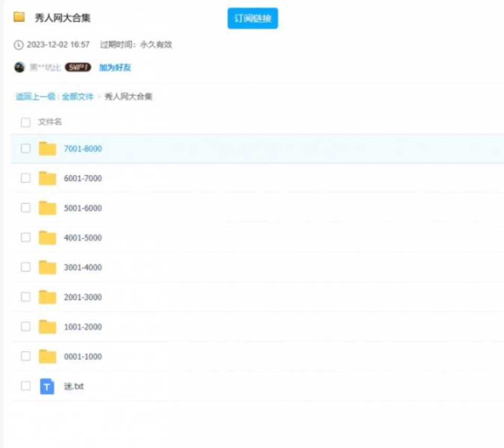
Task: Open the folder name 4001-5000
Action: 83,238
